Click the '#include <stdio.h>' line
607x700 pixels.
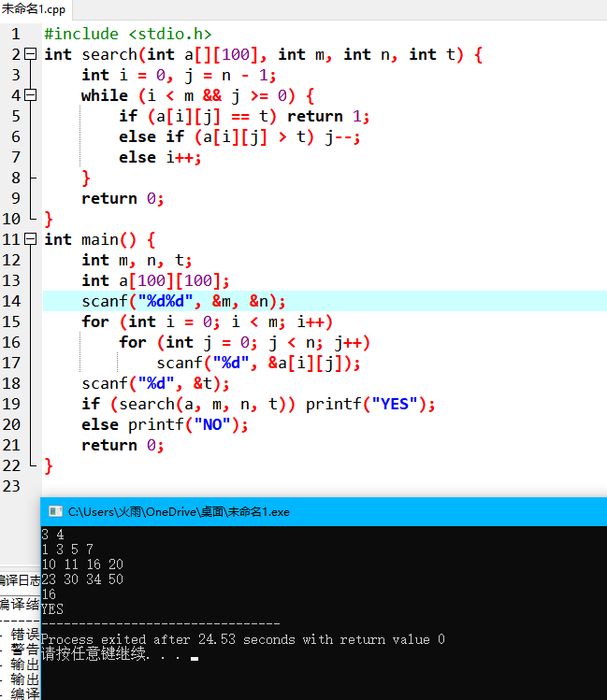[128, 34]
